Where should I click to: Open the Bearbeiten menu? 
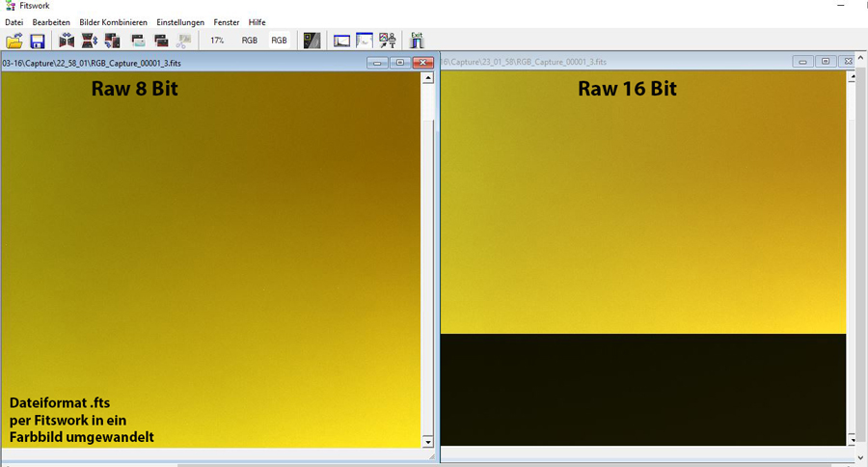tap(51, 22)
